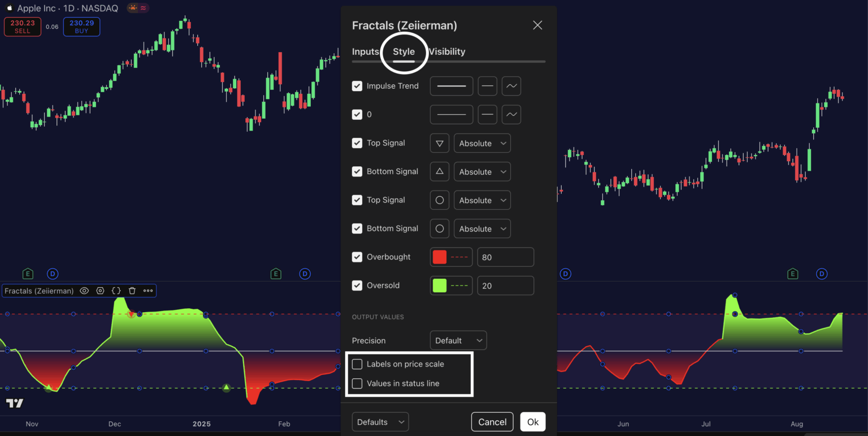
Task: Uncheck Top Signal checkbox in triangle row
Action: click(357, 143)
